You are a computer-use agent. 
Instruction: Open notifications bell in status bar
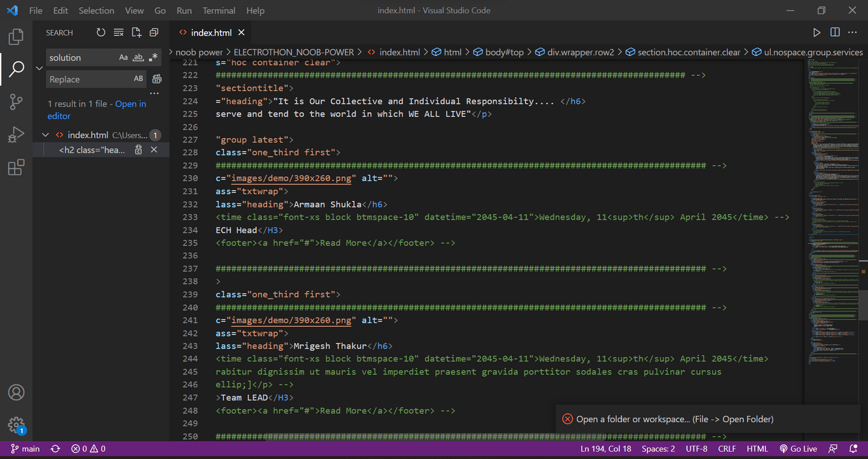point(854,449)
